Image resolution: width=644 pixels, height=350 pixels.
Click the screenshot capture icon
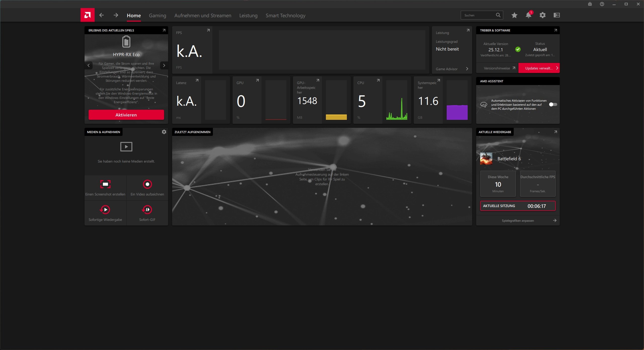coord(105,184)
